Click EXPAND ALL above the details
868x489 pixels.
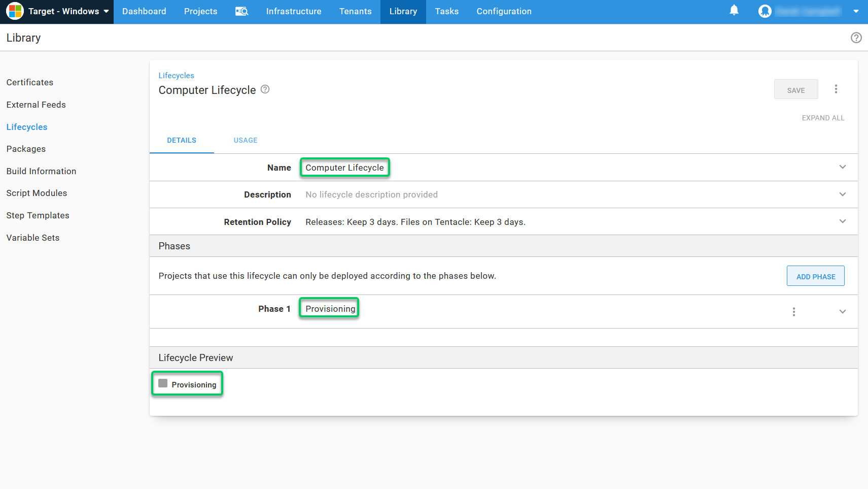coord(823,117)
